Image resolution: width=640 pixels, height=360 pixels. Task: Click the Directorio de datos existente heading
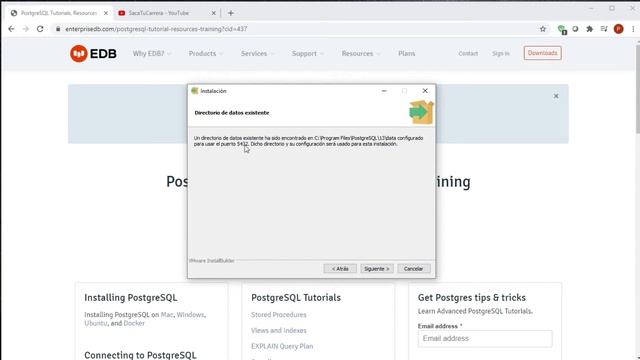232,113
